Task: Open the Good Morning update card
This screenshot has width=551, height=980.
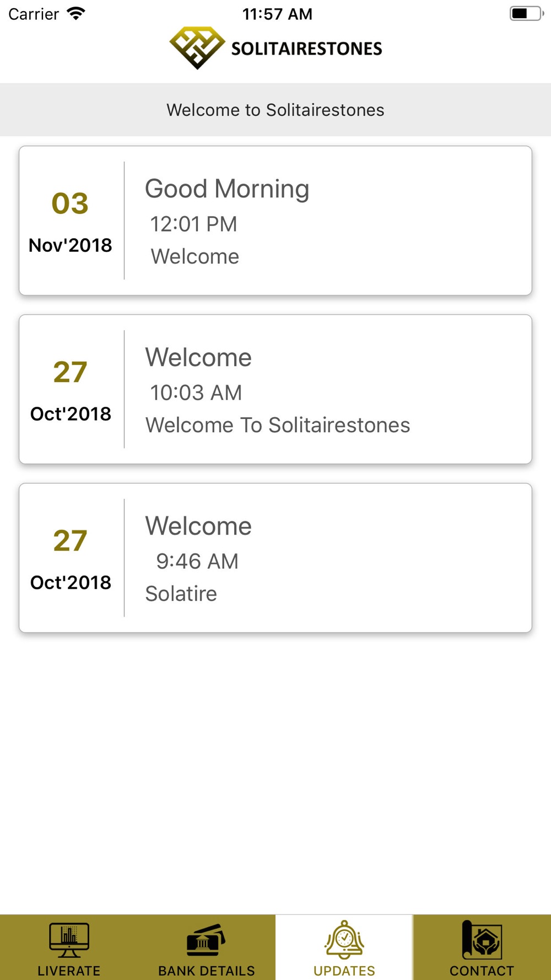Action: point(275,220)
